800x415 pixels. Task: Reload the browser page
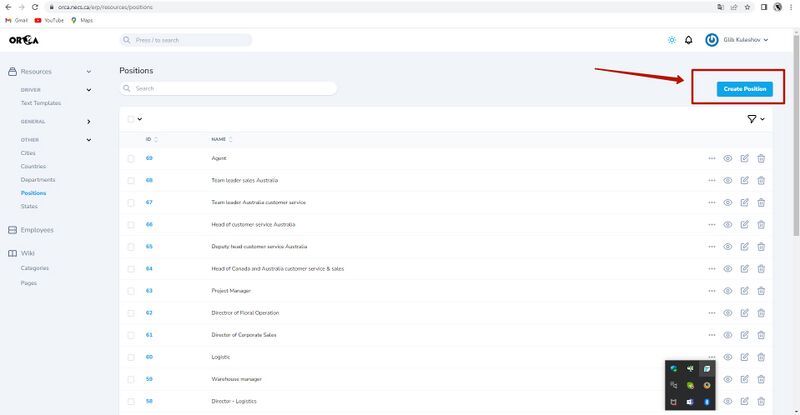click(35, 7)
